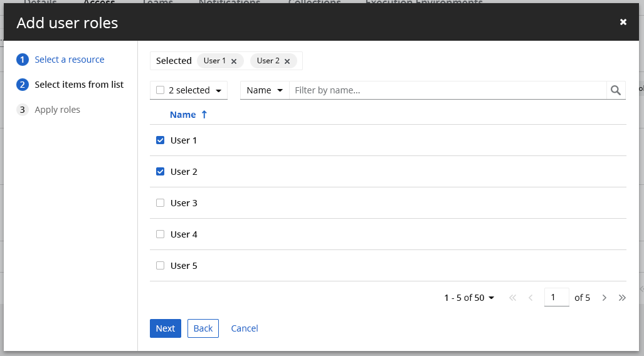Screen dimensions: 644x356
Task: Click the User 2 chip label
Action: coord(268,61)
